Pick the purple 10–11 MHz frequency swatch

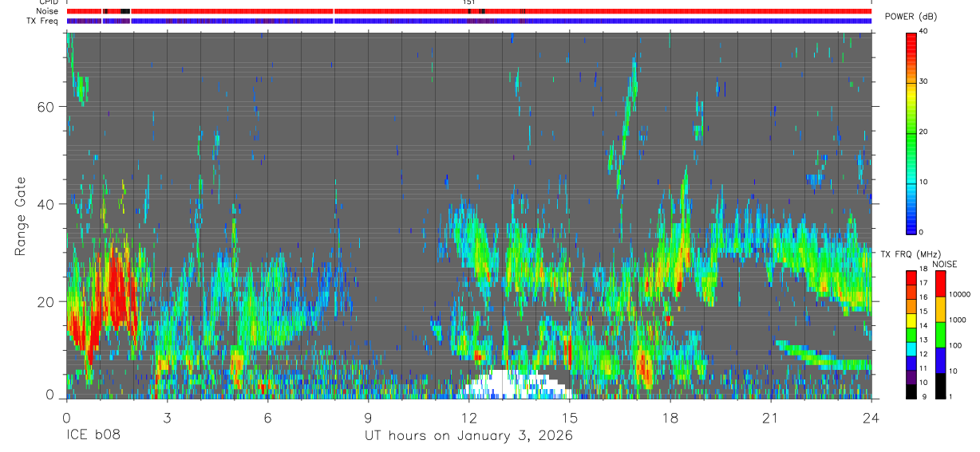click(911, 377)
